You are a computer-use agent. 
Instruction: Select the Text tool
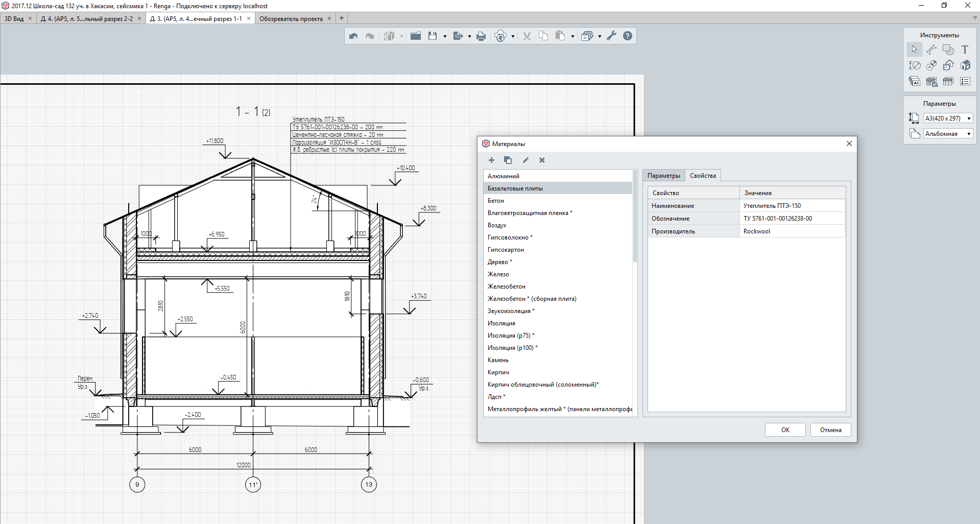(965, 50)
